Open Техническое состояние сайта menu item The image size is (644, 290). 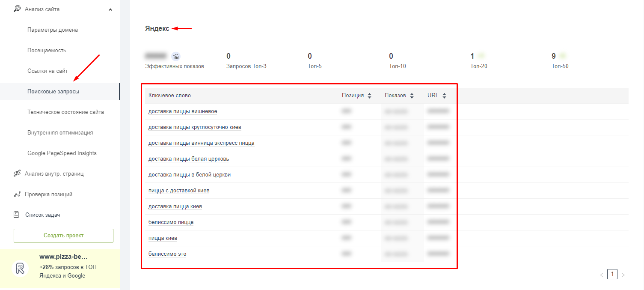pyautogui.click(x=65, y=112)
